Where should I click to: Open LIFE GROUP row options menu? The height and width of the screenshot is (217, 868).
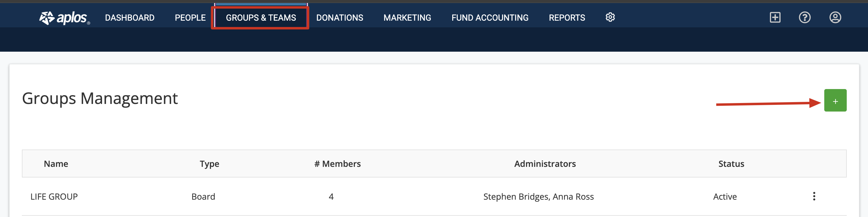(814, 196)
